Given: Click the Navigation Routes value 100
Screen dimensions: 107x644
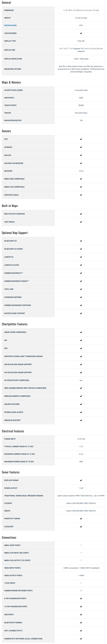Looking at the screenshot, I should [81, 120].
